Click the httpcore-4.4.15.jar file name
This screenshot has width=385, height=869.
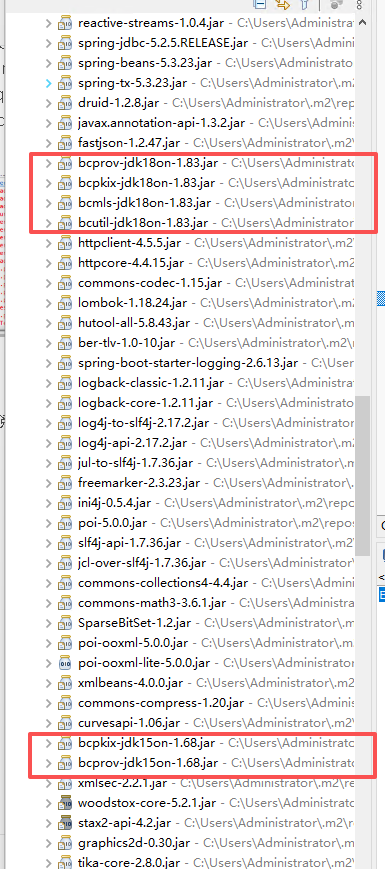click(x=132, y=263)
